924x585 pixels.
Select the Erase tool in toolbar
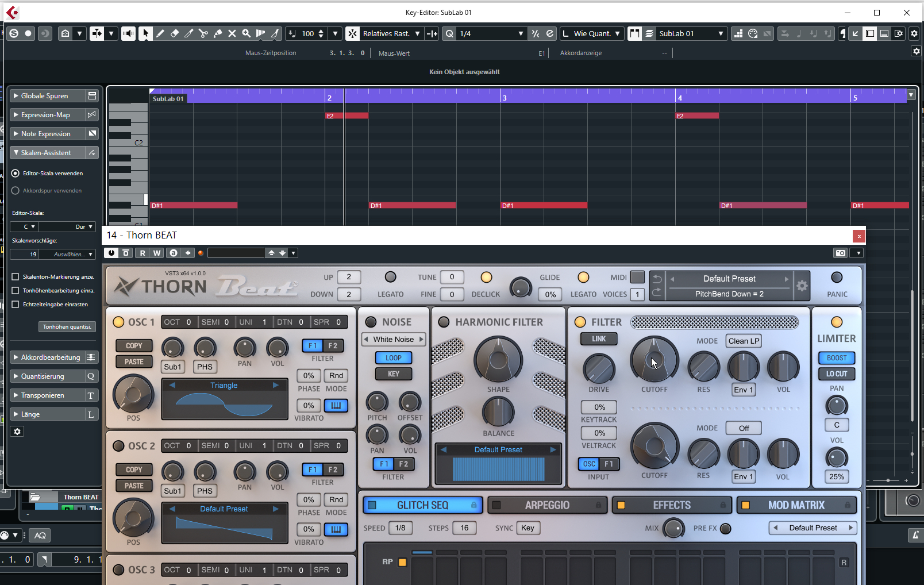[175, 34]
